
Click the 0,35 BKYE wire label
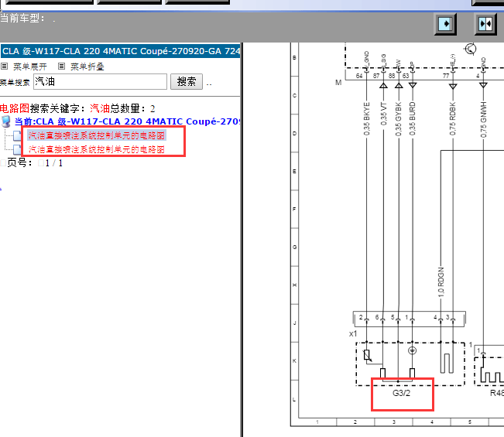(x=367, y=119)
